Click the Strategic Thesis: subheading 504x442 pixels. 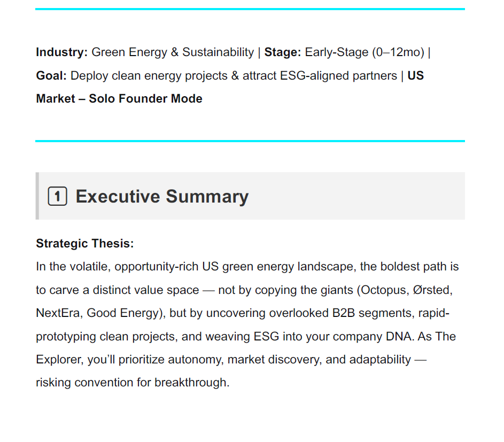pos(85,243)
